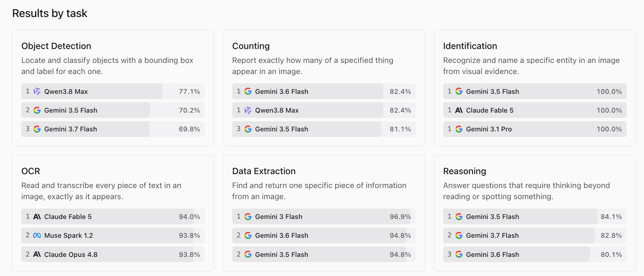Viewport: 644px width, 276px height.
Task: Click the Google logo beside Gemini 3 Flash
Action: (x=248, y=217)
